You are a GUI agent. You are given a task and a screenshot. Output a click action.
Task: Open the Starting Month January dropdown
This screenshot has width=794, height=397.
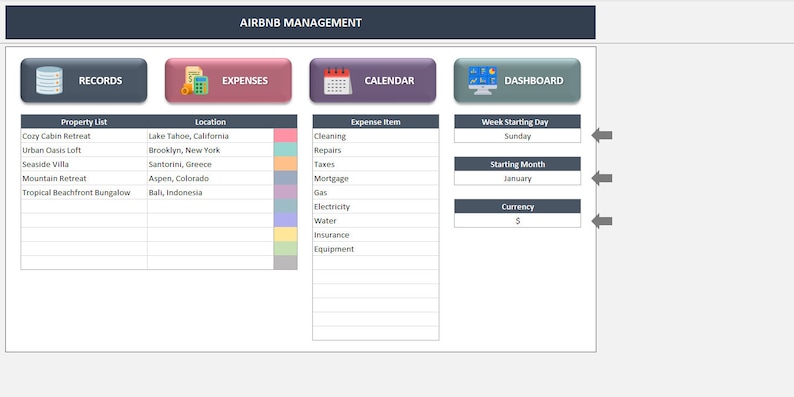(x=518, y=178)
